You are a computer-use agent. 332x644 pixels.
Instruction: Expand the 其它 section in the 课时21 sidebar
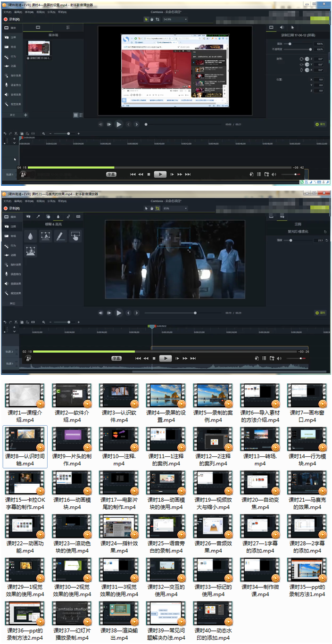click(12, 303)
